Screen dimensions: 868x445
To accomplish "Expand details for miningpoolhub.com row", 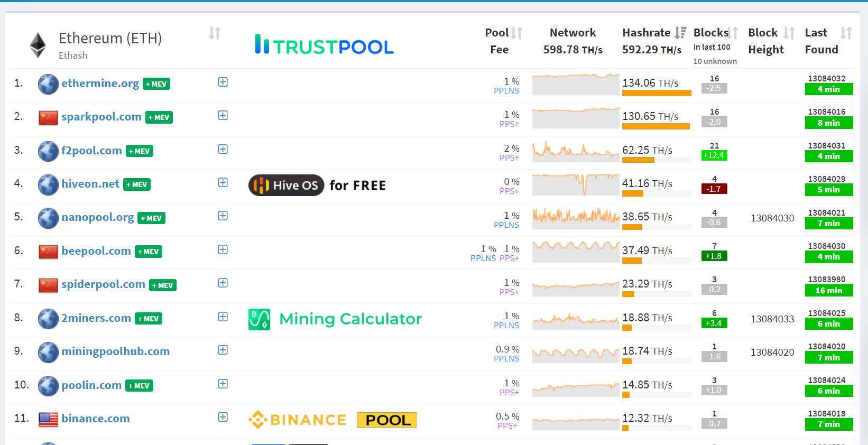I will [x=223, y=350].
